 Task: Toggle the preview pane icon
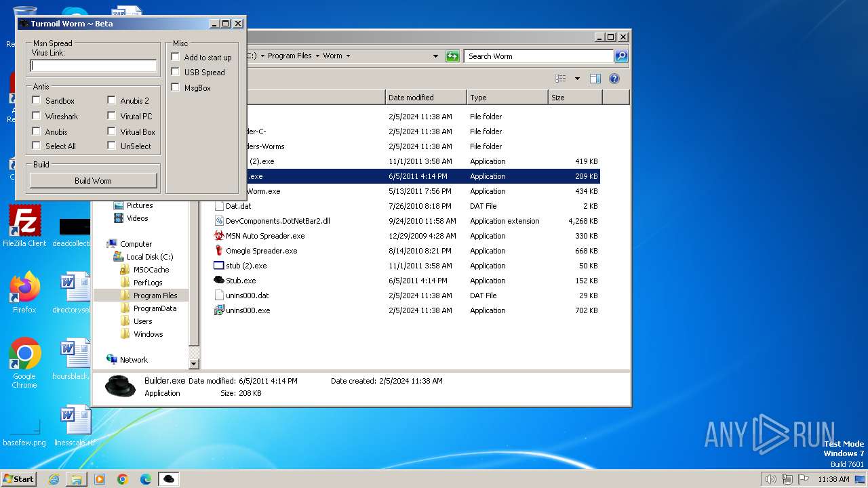click(595, 79)
